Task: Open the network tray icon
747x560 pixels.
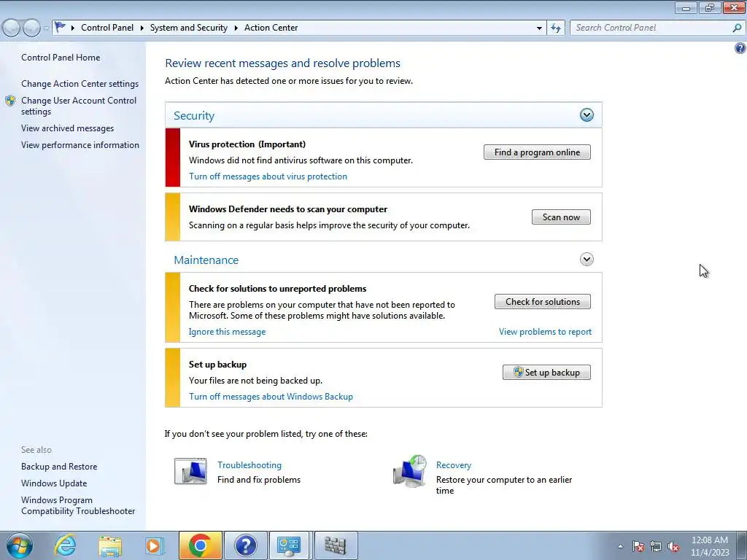Action: [x=656, y=546]
